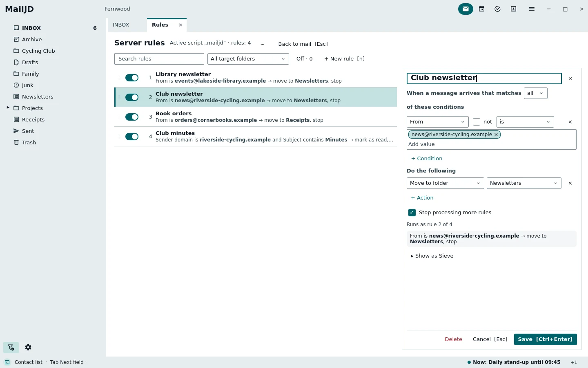Screen dimensions: 588x368
Task: Open the 'is' operator dropdown
Action: (x=525, y=122)
